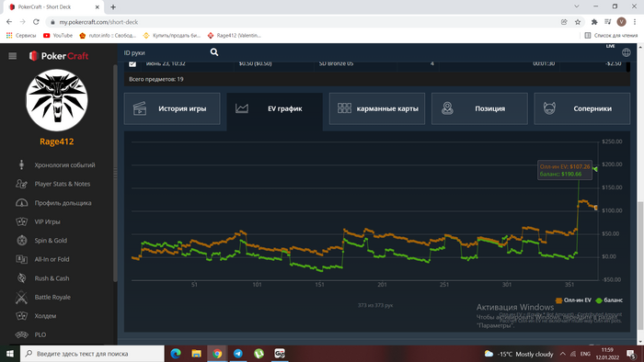Click the ENG language indicator

pos(585,354)
